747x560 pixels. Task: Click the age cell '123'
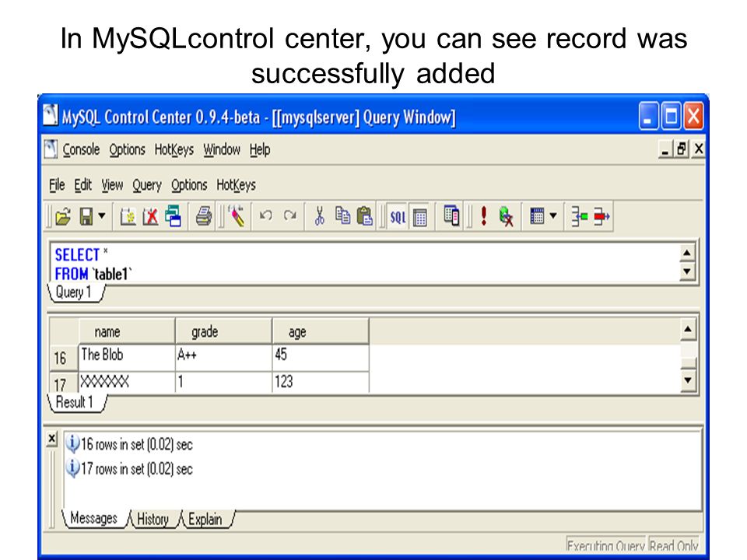tap(321, 383)
